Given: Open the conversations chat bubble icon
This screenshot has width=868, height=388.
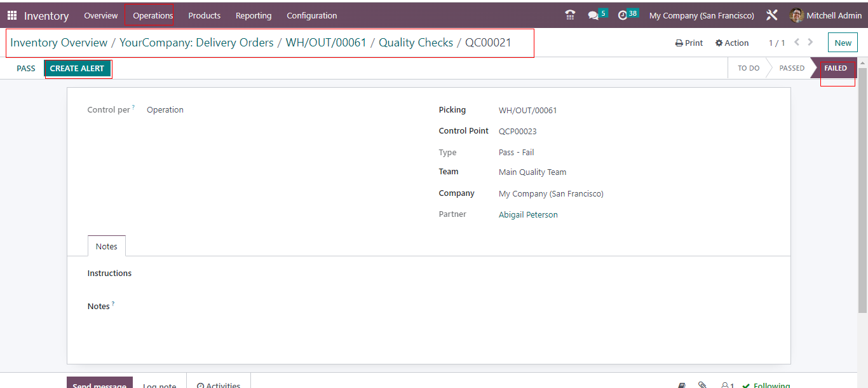Looking at the screenshot, I should click(593, 15).
